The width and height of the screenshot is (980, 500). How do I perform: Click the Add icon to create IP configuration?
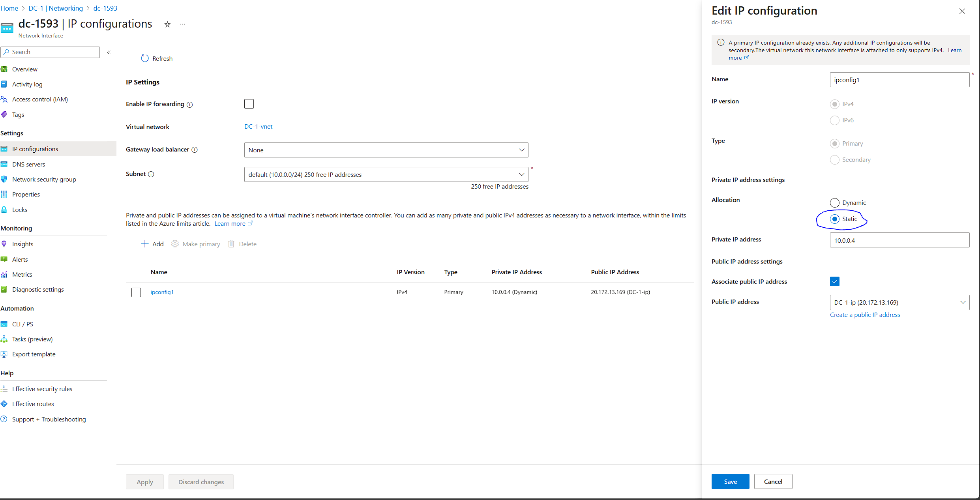pos(145,243)
